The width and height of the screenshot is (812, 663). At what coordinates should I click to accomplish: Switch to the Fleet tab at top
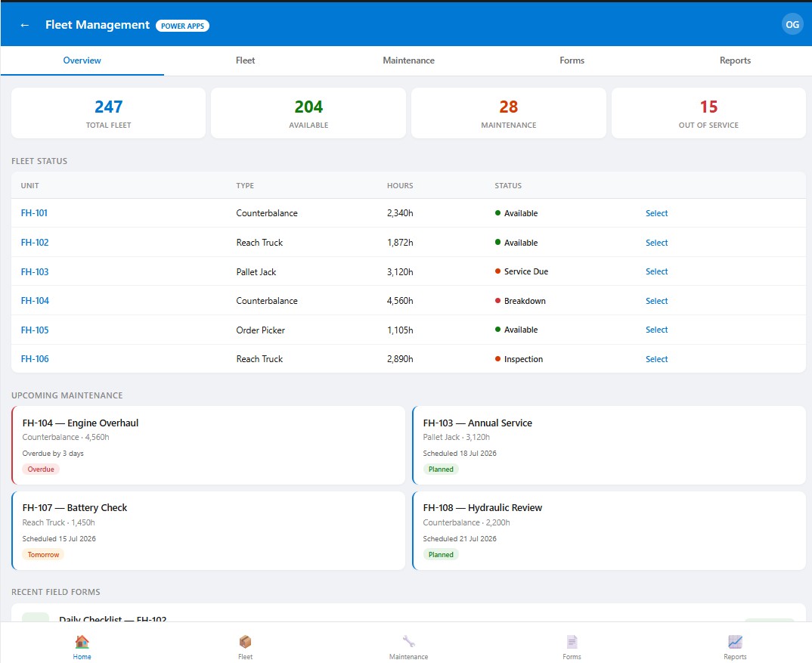point(245,60)
